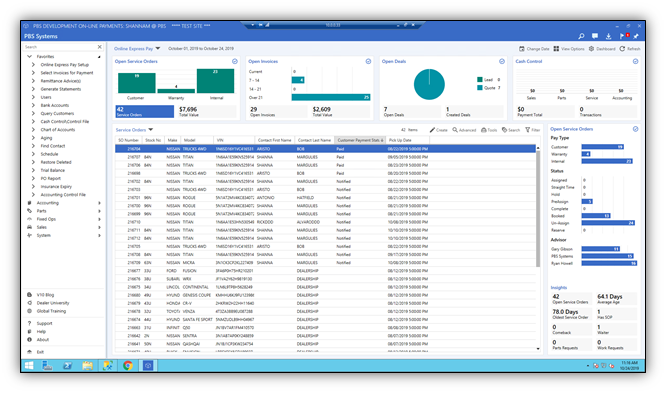Screen dimensions: 666x393
Task: Toggle the Open Invoices card check circle
Action: [x=368, y=62]
